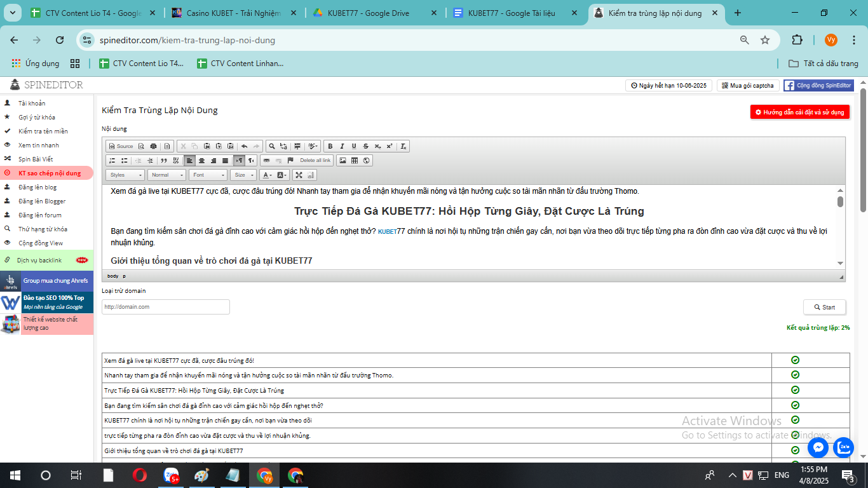Open the text color picker 'A'
868x488 pixels.
coord(267,175)
